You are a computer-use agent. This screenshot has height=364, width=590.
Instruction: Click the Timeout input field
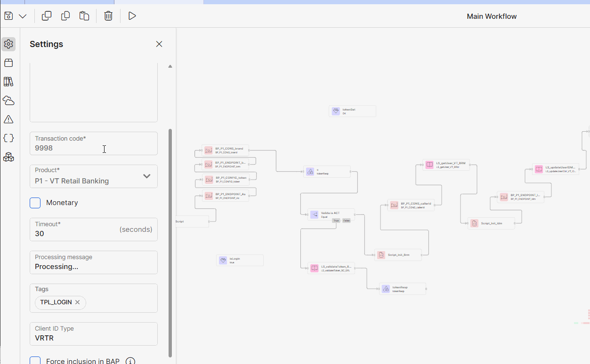coord(75,233)
